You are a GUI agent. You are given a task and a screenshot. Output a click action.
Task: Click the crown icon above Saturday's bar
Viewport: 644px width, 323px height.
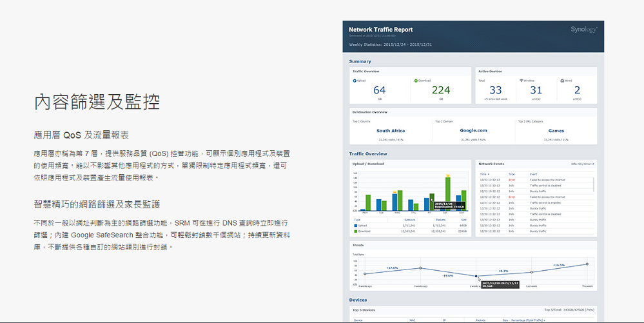[x=447, y=175]
